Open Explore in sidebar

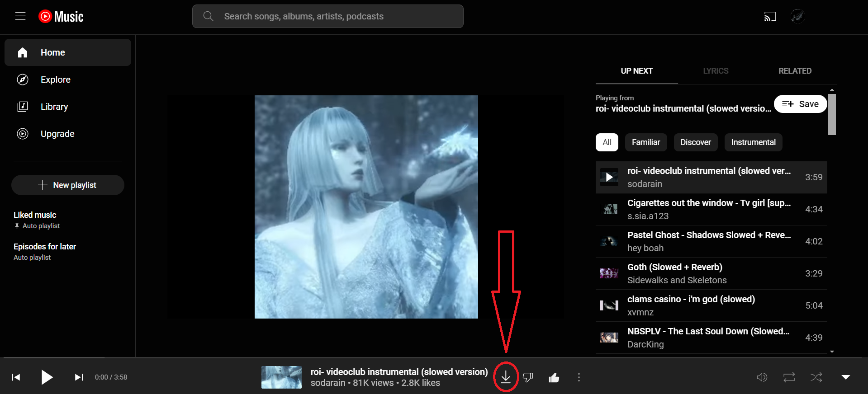pos(68,80)
